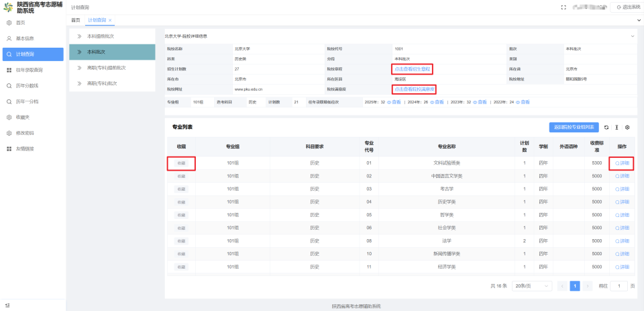Click 返回院校专业组列表 button
The height and width of the screenshot is (311, 644).
tap(574, 128)
